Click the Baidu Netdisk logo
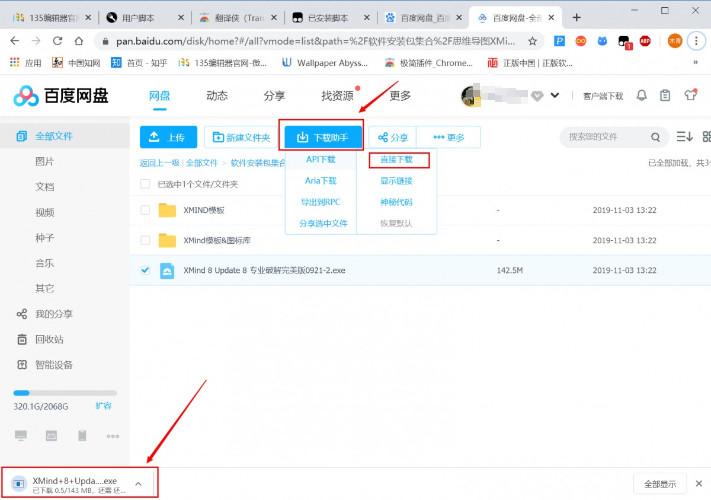The width and height of the screenshot is (711, 500). click(x=61, y=96)
